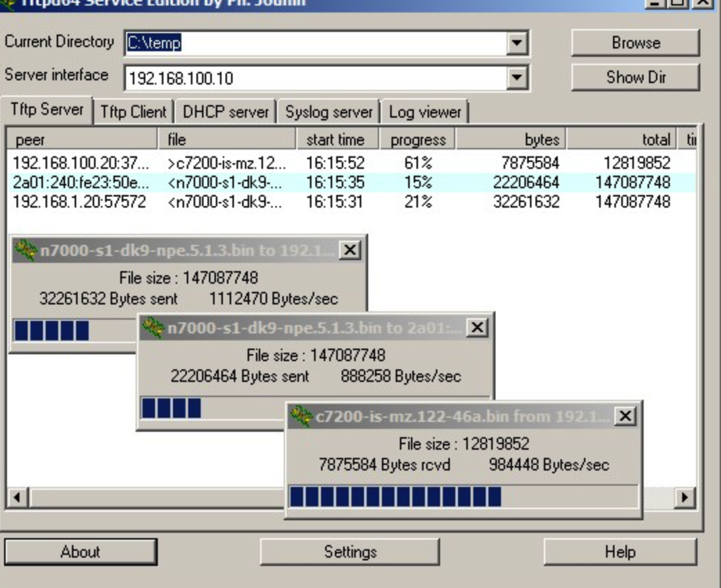Select the 192.168.1.20:57572 peer row

(x=352, y=202)
